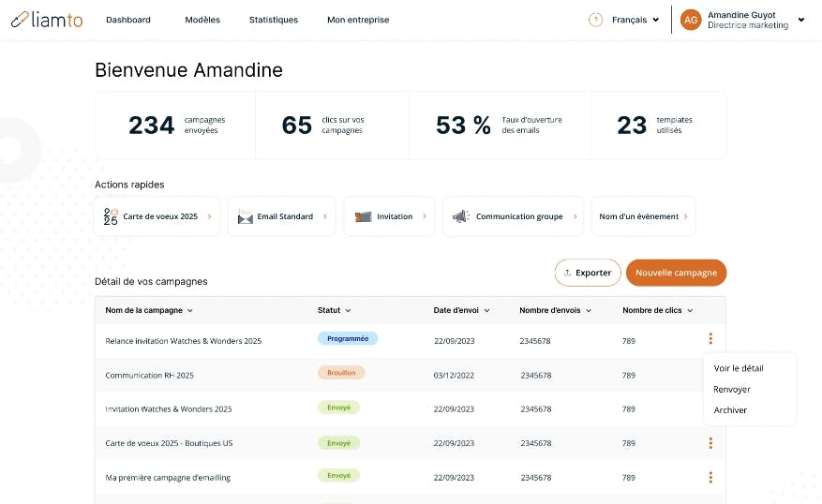The height and width of the screenshot is (504, 822).
Task: Click arrow on Communication groupe card
Action: [575, 216]
